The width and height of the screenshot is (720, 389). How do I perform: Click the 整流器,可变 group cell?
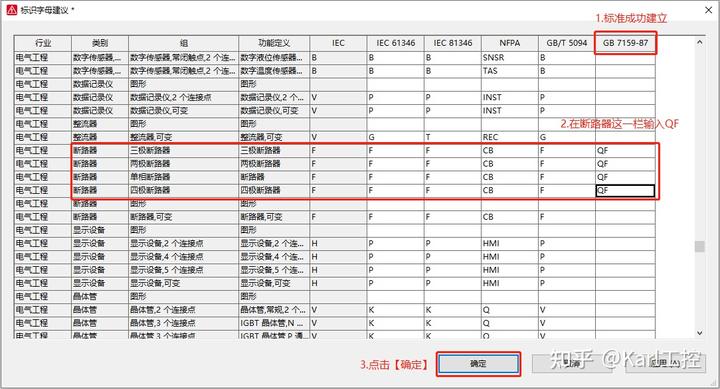pyautogui.click(x=183, y=137)
